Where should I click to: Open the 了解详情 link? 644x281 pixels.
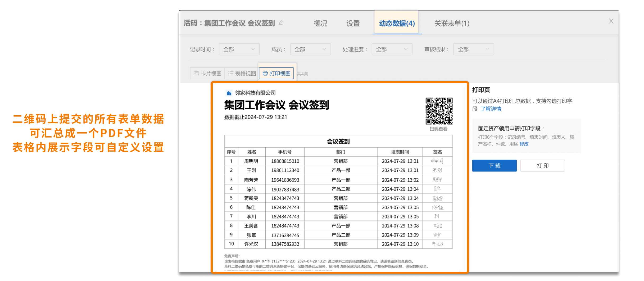491,109
